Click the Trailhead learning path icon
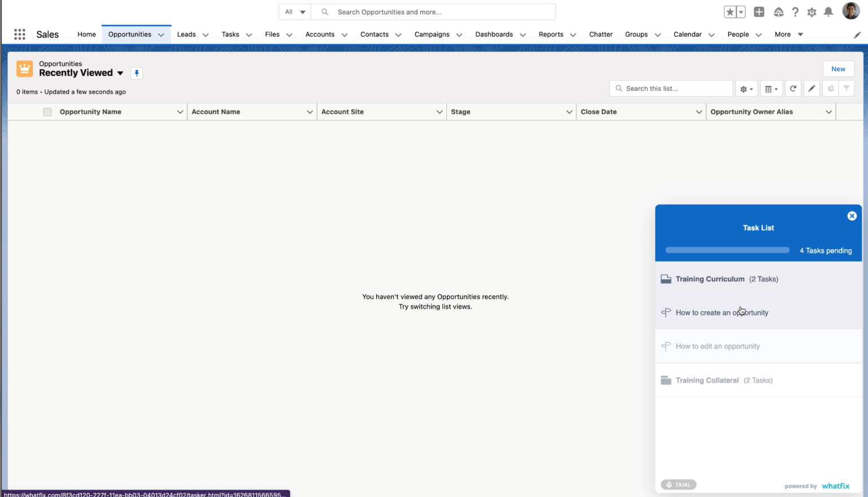 point(778,11)
